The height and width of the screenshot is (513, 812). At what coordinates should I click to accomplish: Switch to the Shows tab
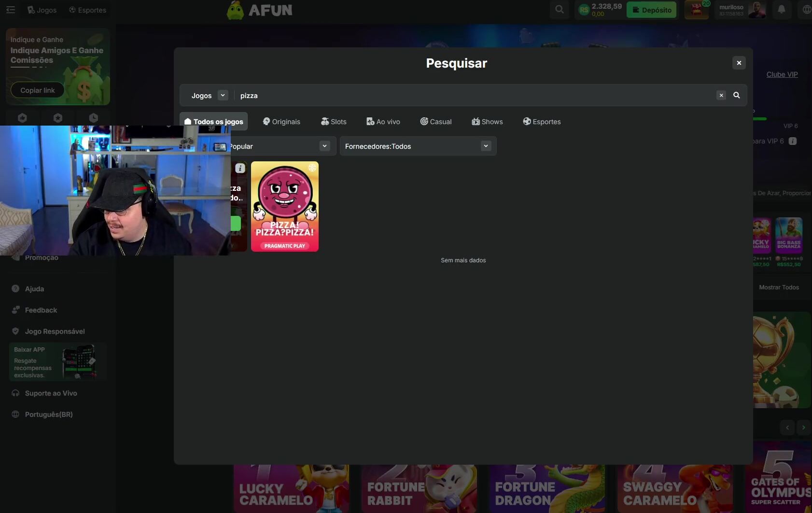click(487, 121)
